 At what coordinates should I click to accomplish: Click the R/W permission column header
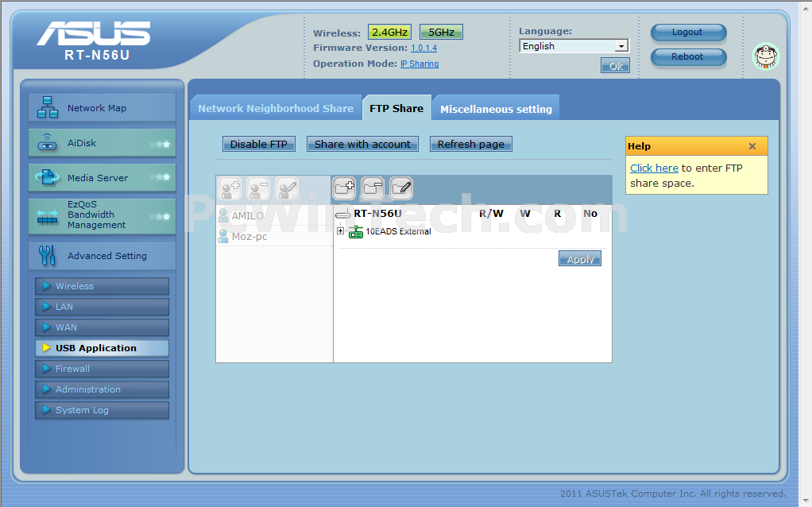[x=491, y=213]
